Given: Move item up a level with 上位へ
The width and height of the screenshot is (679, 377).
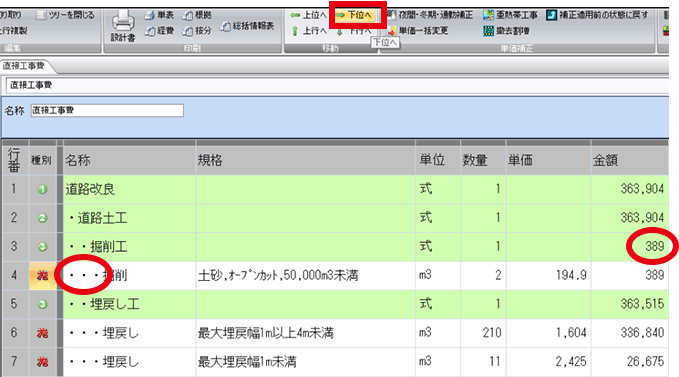Looking at the screenshot, I should coord(308,15).
